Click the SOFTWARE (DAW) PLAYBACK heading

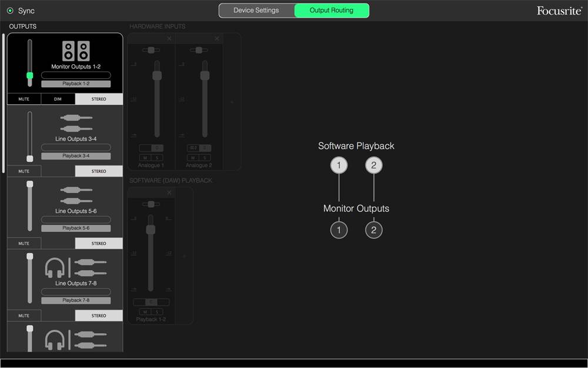pos(171,181)
